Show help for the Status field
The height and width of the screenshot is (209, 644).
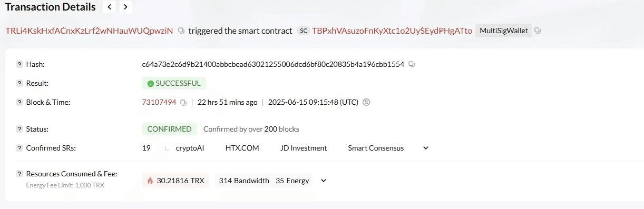coord(19,129)
